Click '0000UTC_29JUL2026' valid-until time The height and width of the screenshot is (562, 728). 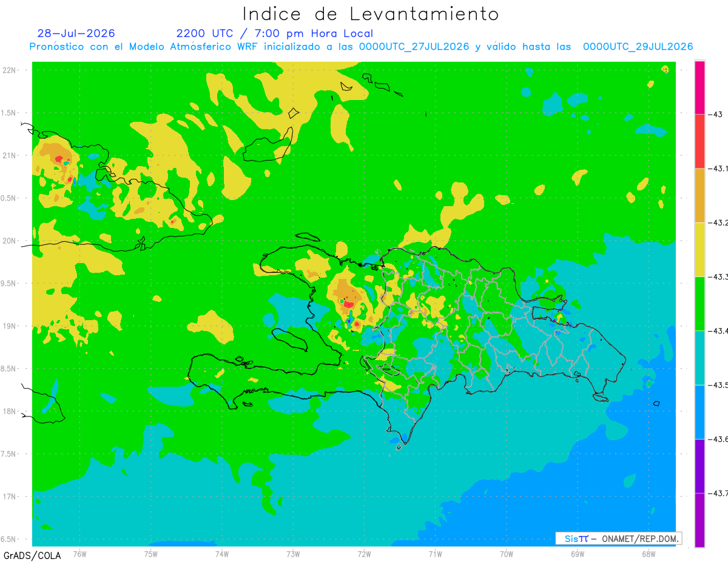(x=638, y=47)
